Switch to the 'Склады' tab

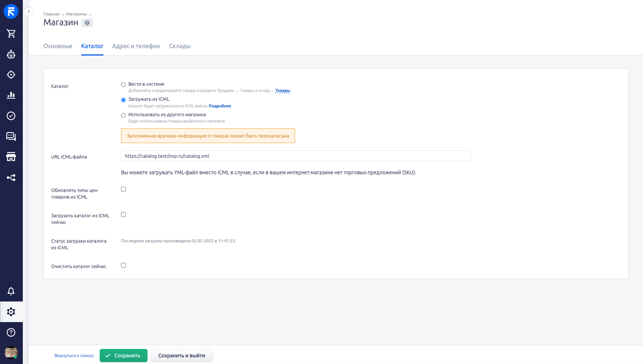click(180, 46)
